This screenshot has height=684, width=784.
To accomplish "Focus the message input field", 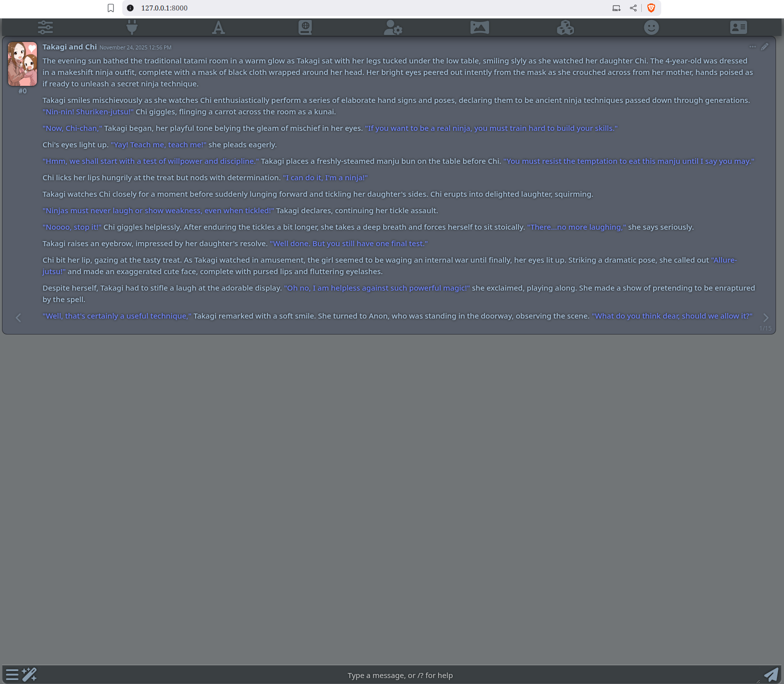I will (400, 675).
